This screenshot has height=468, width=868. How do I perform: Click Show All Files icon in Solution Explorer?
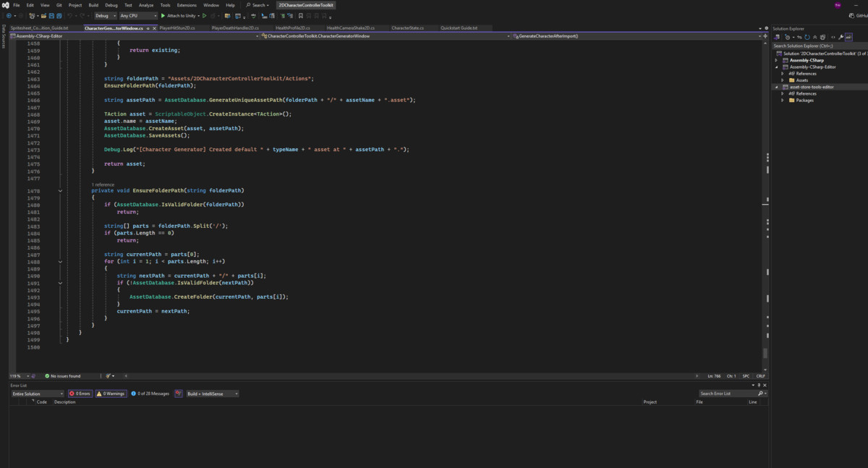[x=822, y=37]
